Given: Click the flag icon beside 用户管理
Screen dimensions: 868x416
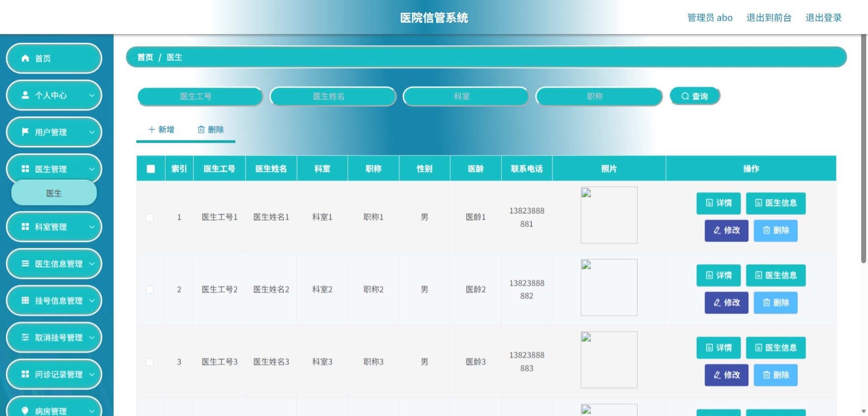Looking at the screenshot, I should (25, 132).
